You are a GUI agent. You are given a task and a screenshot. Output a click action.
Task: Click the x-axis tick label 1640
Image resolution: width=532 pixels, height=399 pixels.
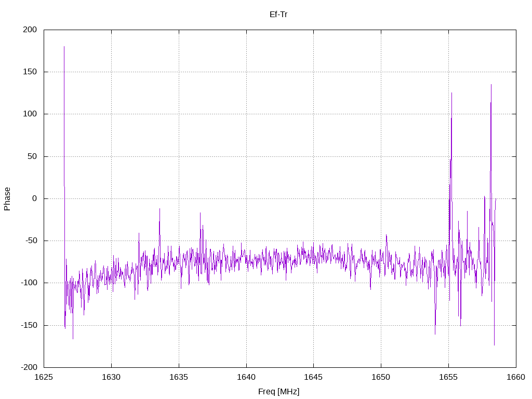click(x=246, y=377)
